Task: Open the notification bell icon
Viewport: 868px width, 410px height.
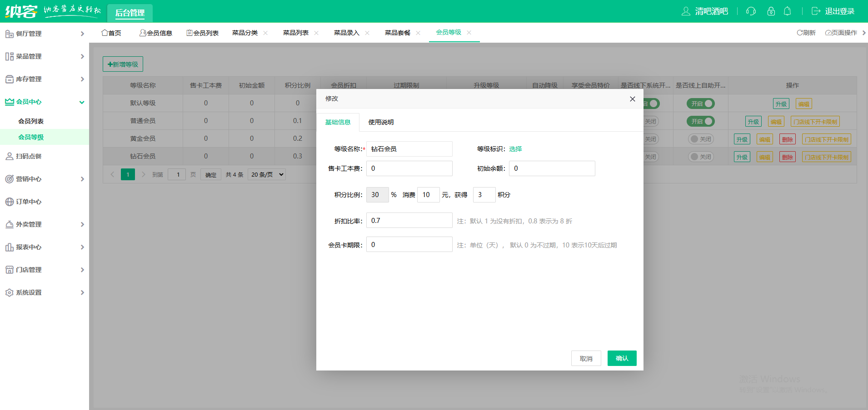Action: click(788, 11)
